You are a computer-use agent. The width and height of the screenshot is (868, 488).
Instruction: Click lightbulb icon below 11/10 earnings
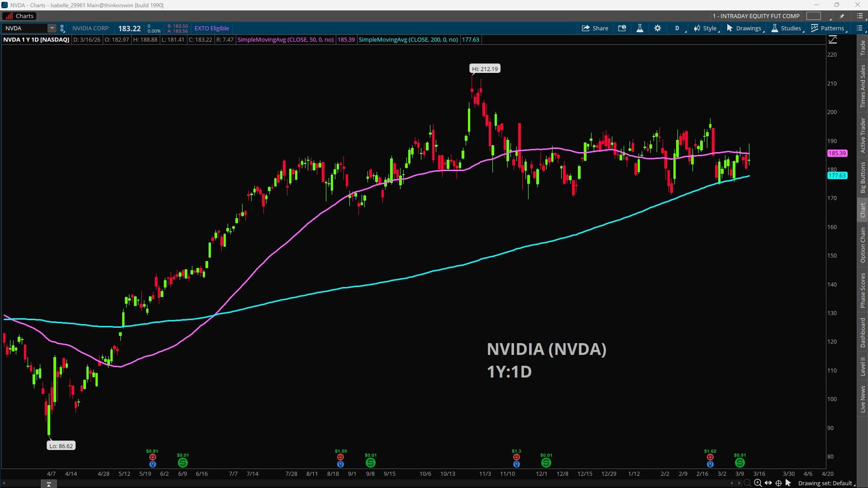(516, 464)
